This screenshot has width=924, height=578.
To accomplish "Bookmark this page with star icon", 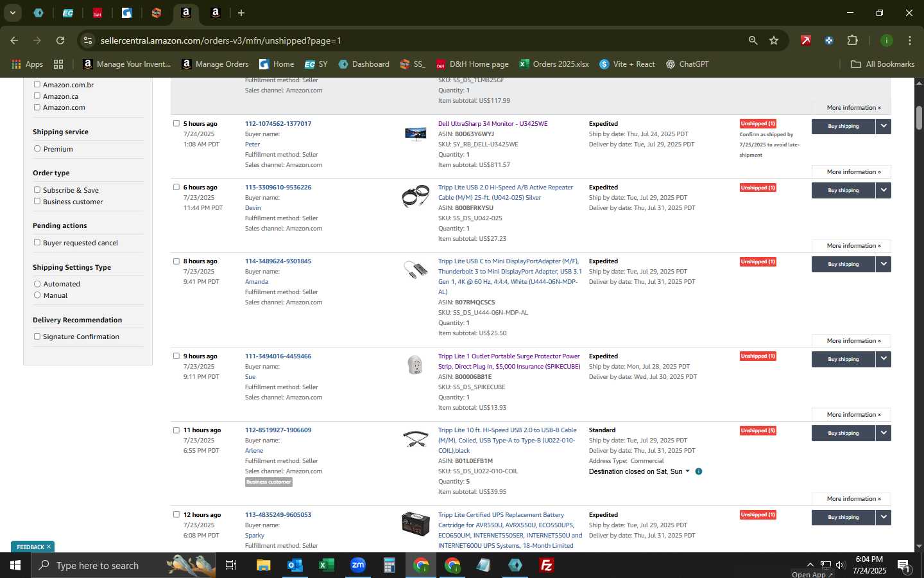I will point(774,40).
